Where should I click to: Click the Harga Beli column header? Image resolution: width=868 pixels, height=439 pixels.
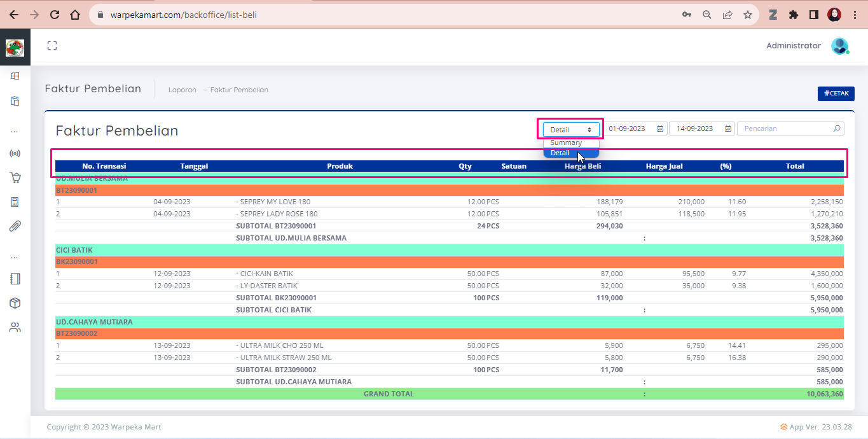[x=582, y=166]
